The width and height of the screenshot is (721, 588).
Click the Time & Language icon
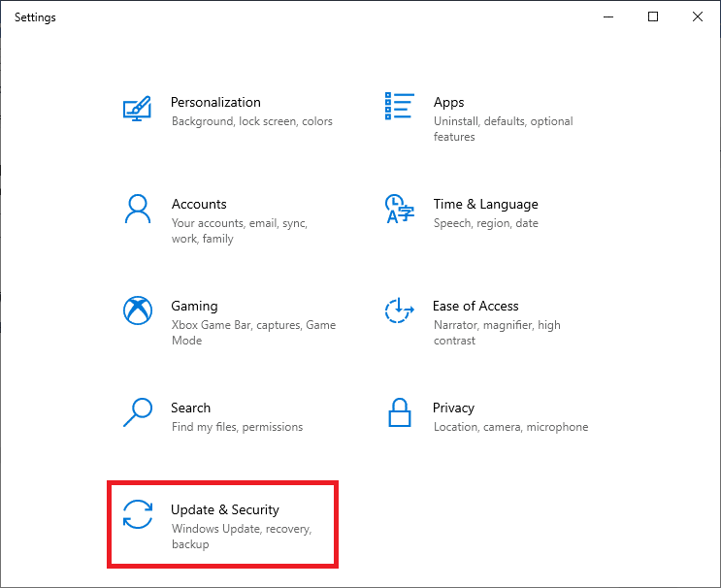(400, 209)
